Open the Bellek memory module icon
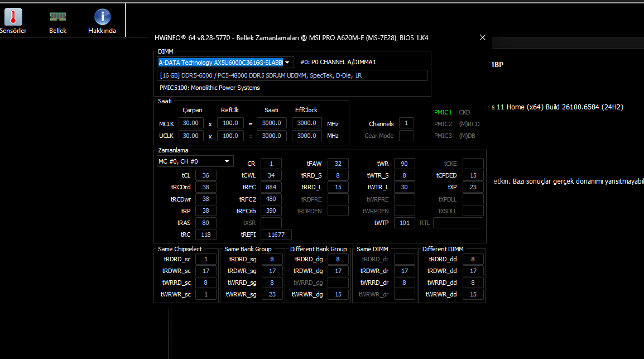This screenshot has width=644, height=359. click(x=58, y=17)
